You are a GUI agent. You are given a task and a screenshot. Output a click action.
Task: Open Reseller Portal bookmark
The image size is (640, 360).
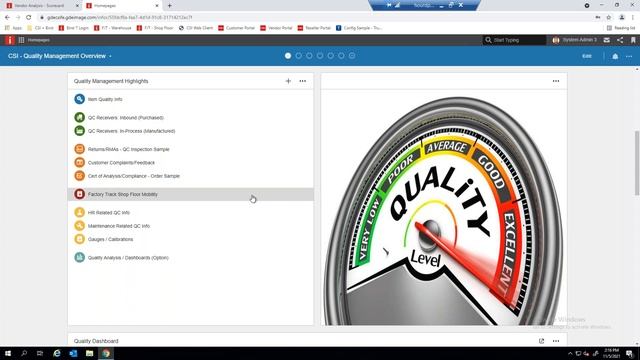click(x=314, y=28)
